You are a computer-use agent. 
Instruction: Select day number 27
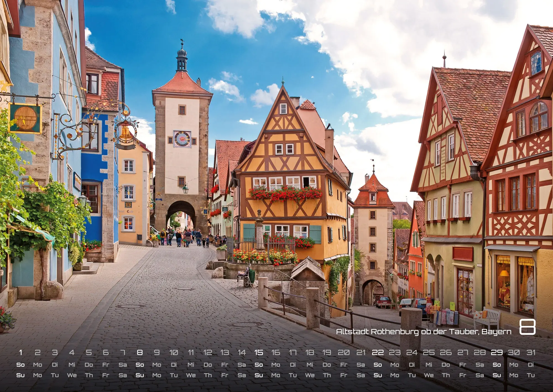[x=463, y=352]
